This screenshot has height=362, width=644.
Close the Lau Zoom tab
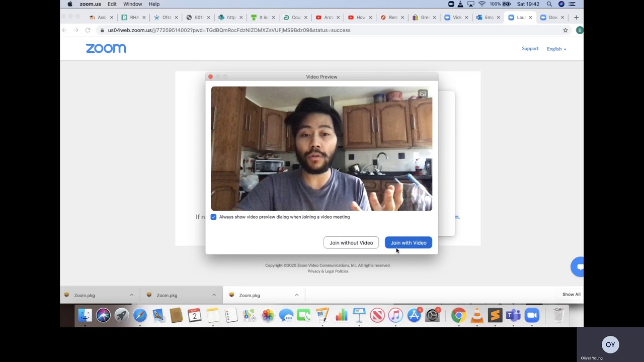(530, 17)
